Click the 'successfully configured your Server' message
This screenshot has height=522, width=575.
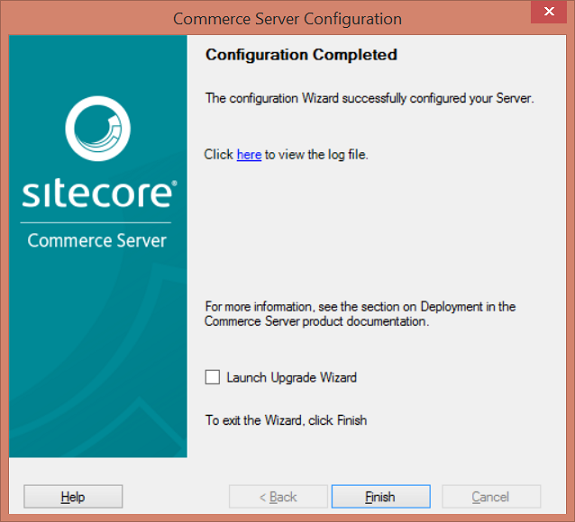click(x=369, y=98)
